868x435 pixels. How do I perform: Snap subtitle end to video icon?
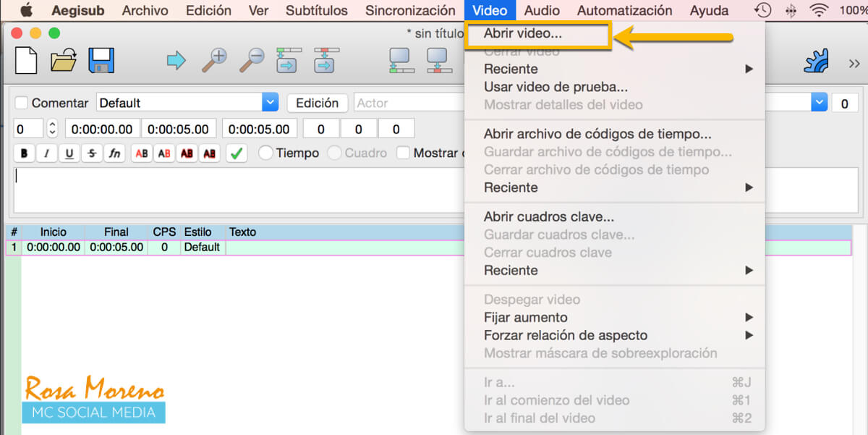click(438, 60)
